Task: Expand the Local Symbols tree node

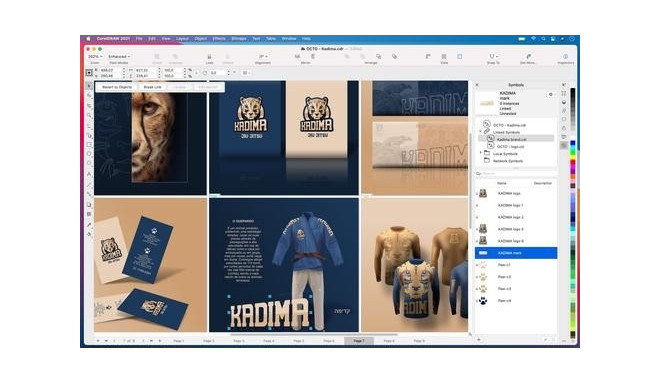Action: point(481,153)
